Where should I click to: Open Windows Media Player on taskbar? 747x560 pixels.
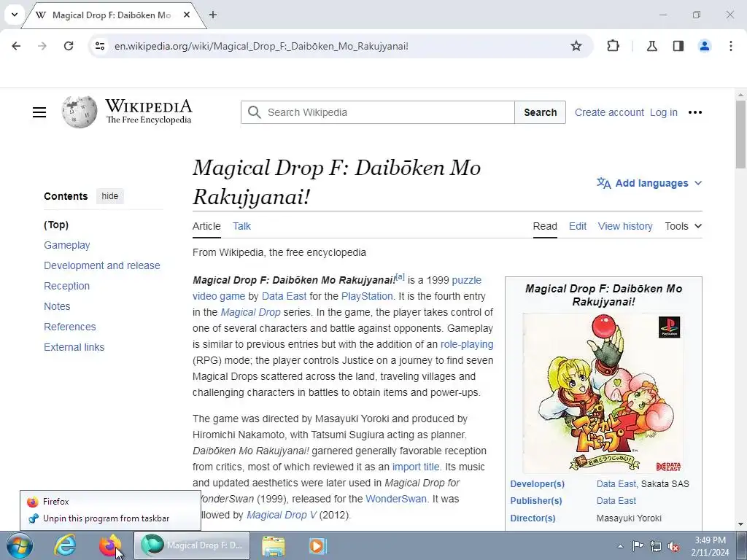(x=317, y=545)
